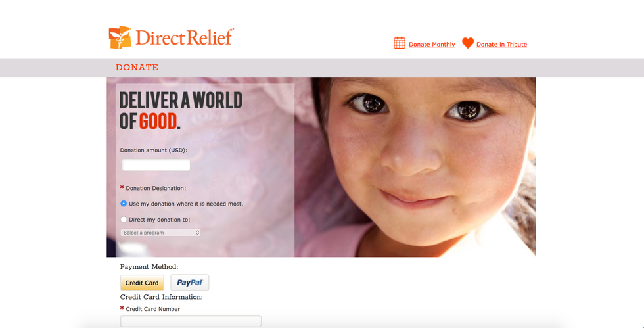Select 'Use my donation where needed most'

coord(124,204)
